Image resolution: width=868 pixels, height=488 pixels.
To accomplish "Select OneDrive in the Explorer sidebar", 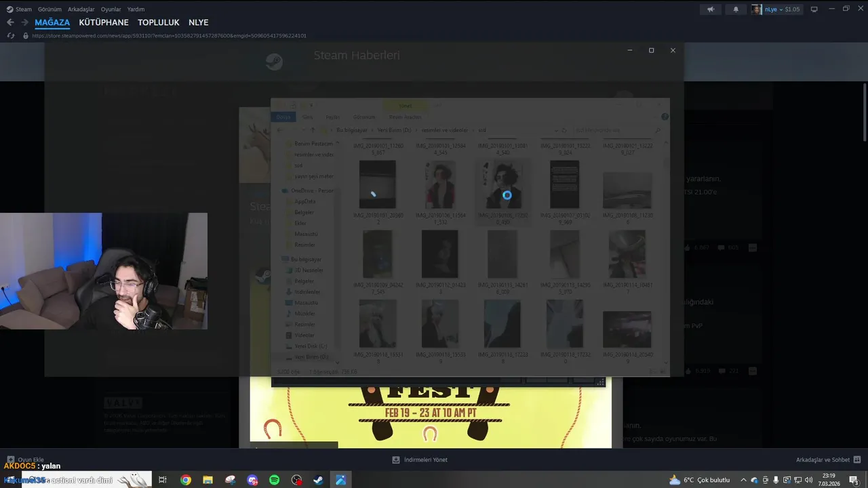I will pyautogui.click(x=308, y=190).
